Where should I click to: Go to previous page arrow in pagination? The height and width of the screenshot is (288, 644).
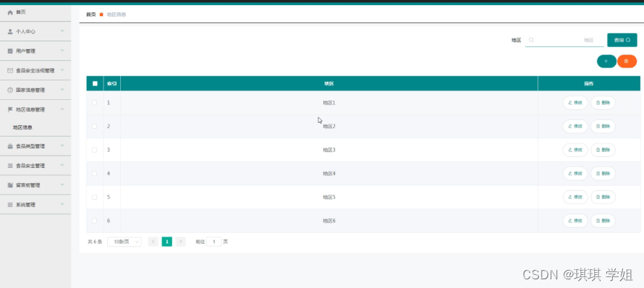153,242
